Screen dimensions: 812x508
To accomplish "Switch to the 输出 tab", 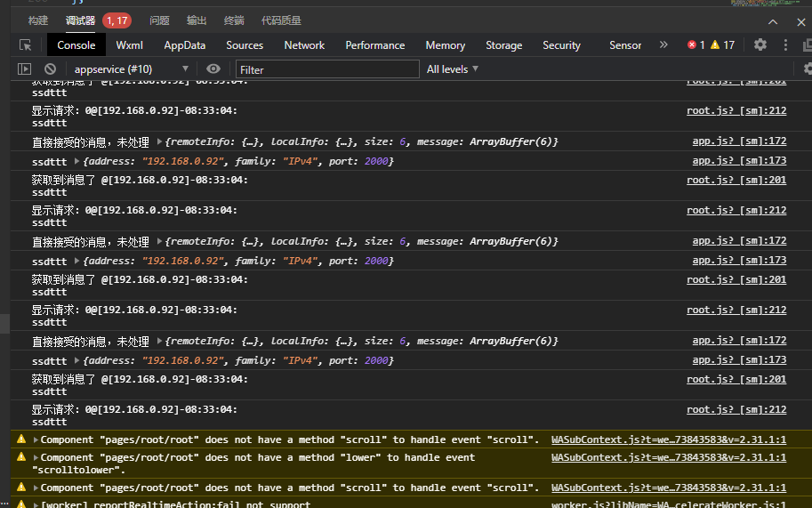I will (x=197, y=20).
